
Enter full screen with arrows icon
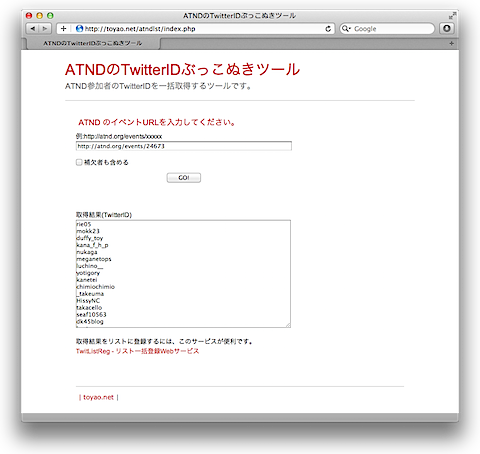(x=452, y=15)
